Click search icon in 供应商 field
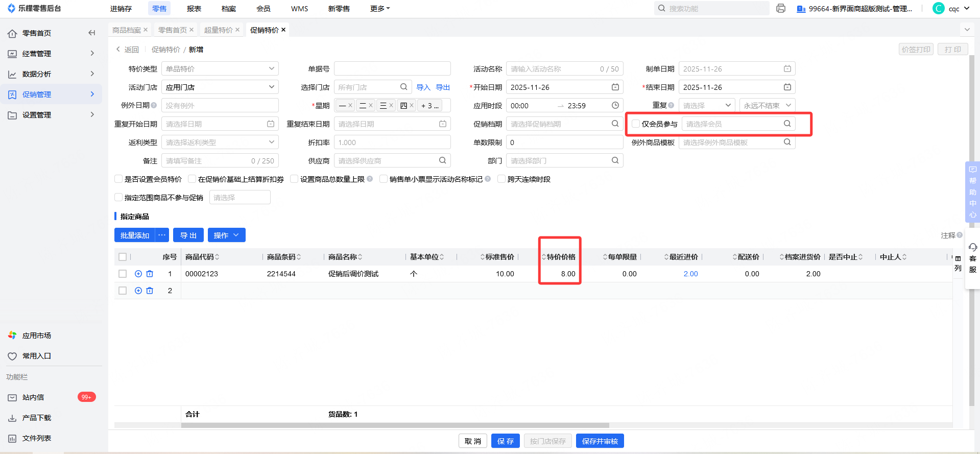The height and width of the screenshot is (454, 980). pos(443,161)
